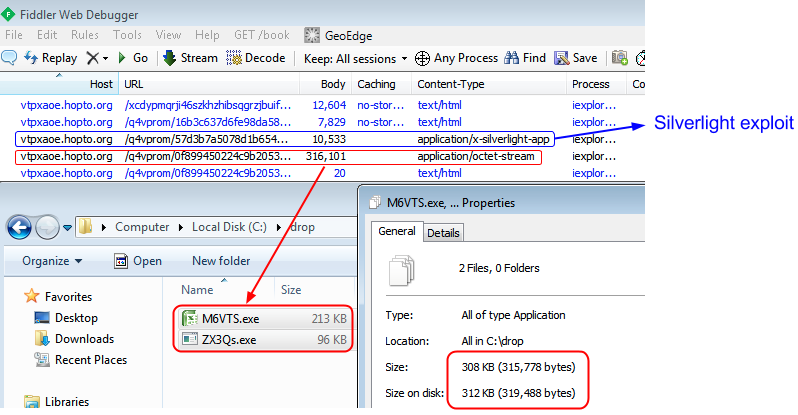This screenshot has width=798, height=415.
Task: Click the folder icon in address bar
Action: (x=86, y=227)
